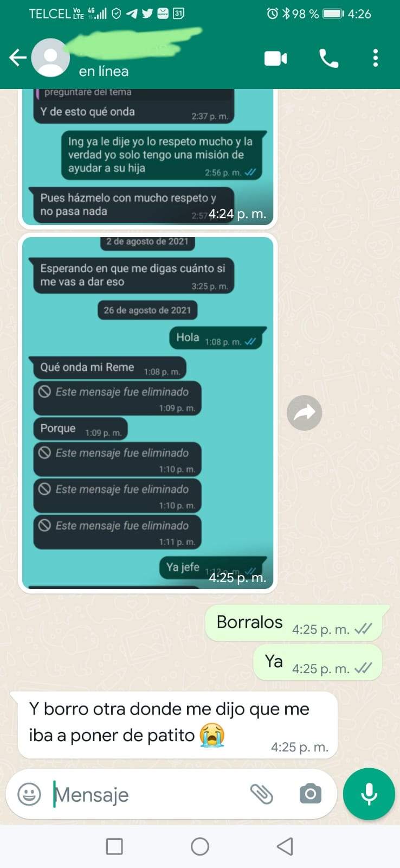Tap the Android recent apps square button
Viewport: 400px width, 868px height.
point(114,846)
